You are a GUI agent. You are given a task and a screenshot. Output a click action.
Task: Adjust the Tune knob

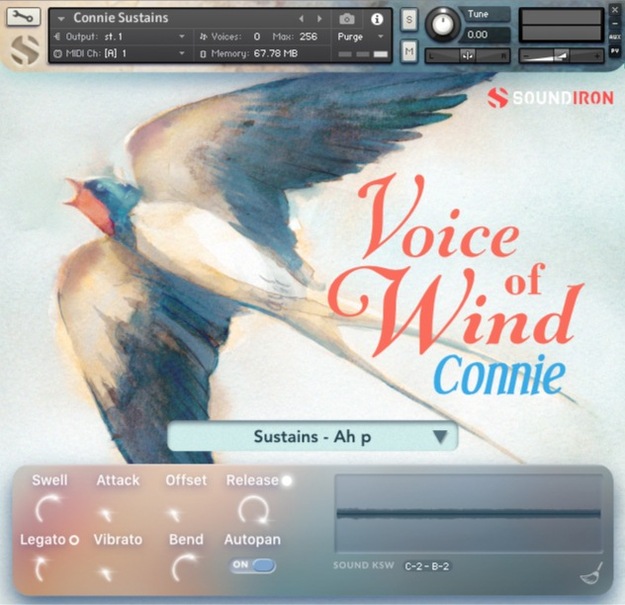click(x=442, y=24)
